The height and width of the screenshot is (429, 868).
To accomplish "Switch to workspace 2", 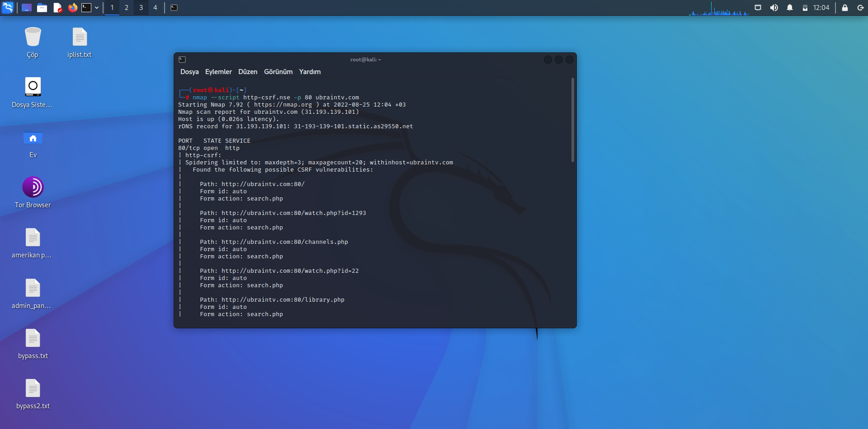I will 127,8.
